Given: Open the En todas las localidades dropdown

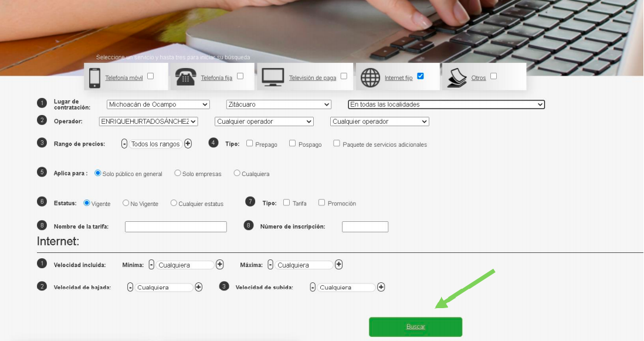Looking at the screenshot, I should click(x=446, y=104).
